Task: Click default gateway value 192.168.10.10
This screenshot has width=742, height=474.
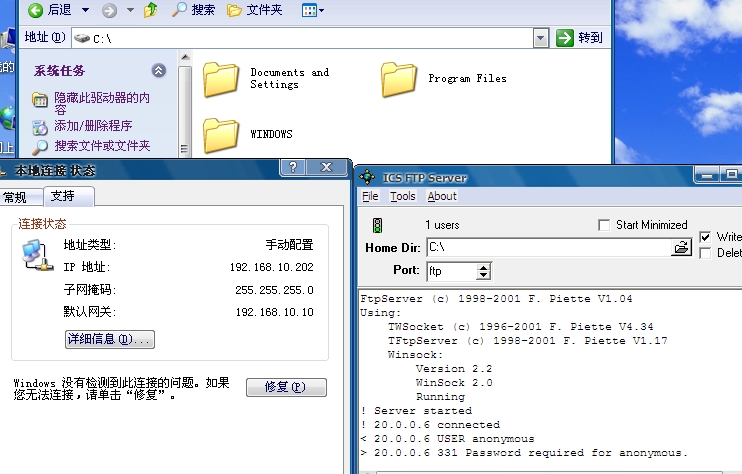Action: click(274, 312)
